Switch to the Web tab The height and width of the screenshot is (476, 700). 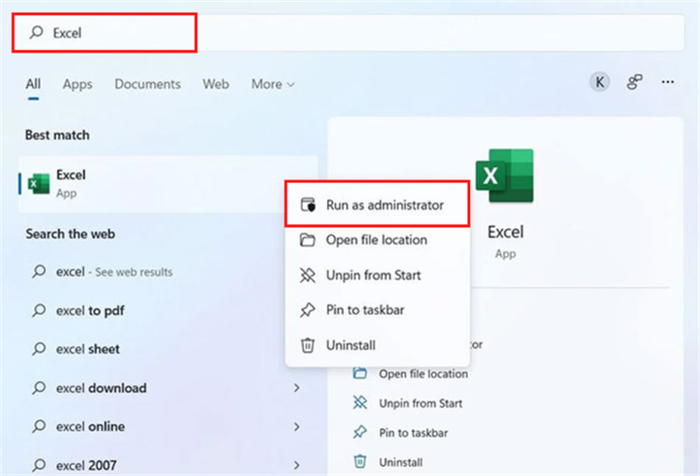(216, 84)
